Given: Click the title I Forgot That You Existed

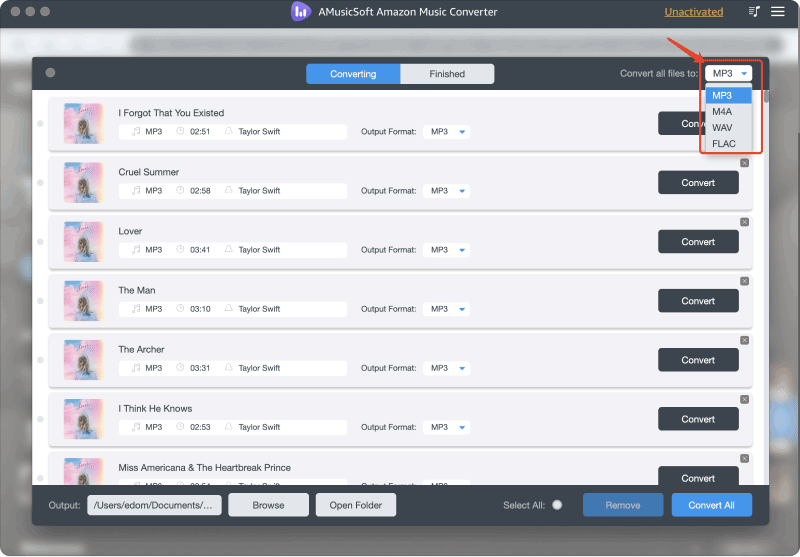Looking at the screenshot, I should coord(171,113).
